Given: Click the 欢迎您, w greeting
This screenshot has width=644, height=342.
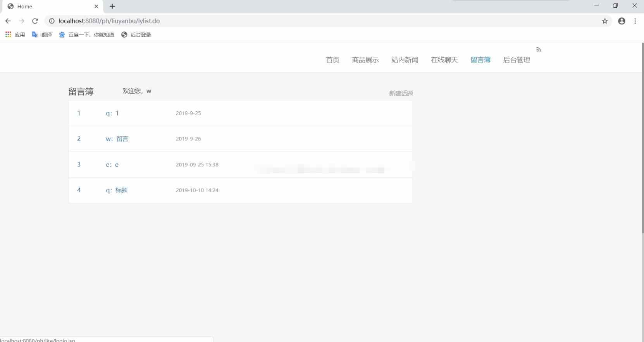Looking at the screenshot, I should point(137,91).
